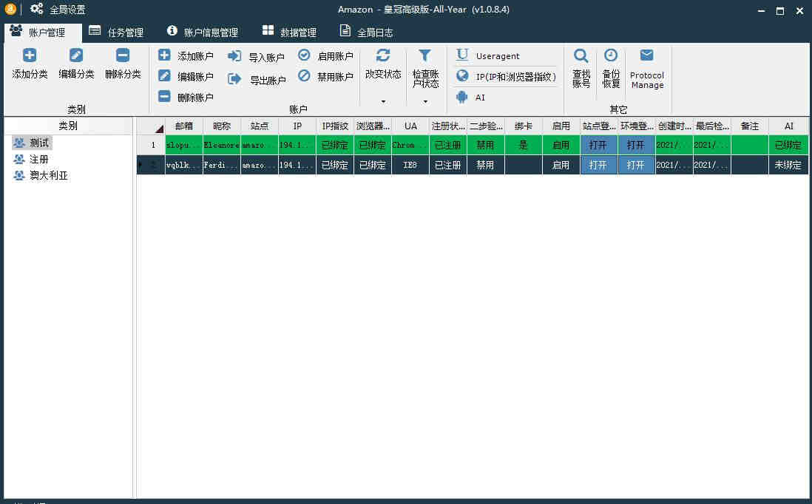The width and height of the screenshot is (812, 504).
Task: Click the Add Category (添加分类) icon
Action: pyautogui.click(x=30, y=55)
